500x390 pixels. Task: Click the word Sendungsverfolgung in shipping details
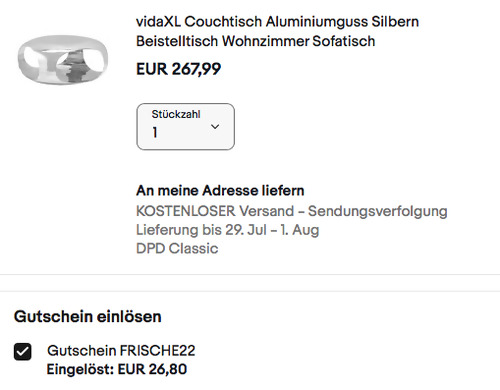[378, 211]
